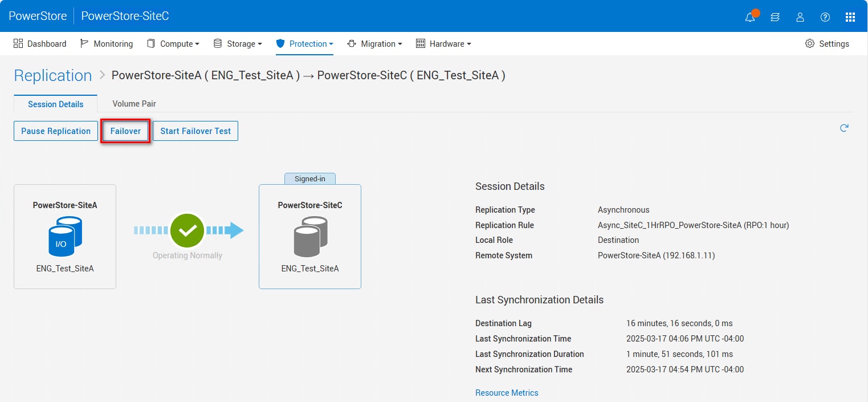Open the Dashboard menu item

40,44
